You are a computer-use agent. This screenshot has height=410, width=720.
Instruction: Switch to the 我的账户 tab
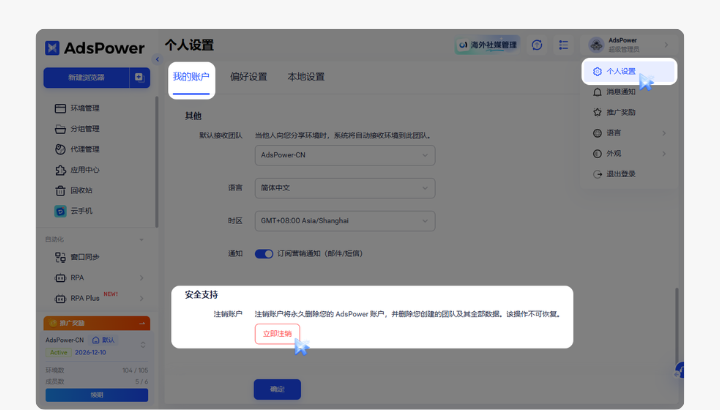pyautogui.click(x=191, y=77)
